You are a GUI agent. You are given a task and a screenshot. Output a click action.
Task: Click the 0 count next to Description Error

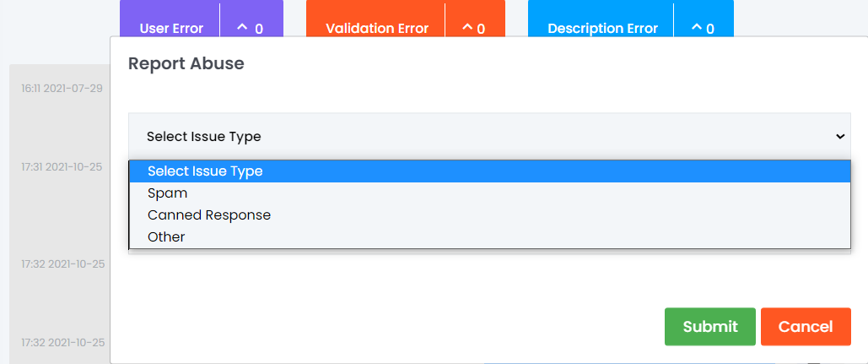coord(710,29)
